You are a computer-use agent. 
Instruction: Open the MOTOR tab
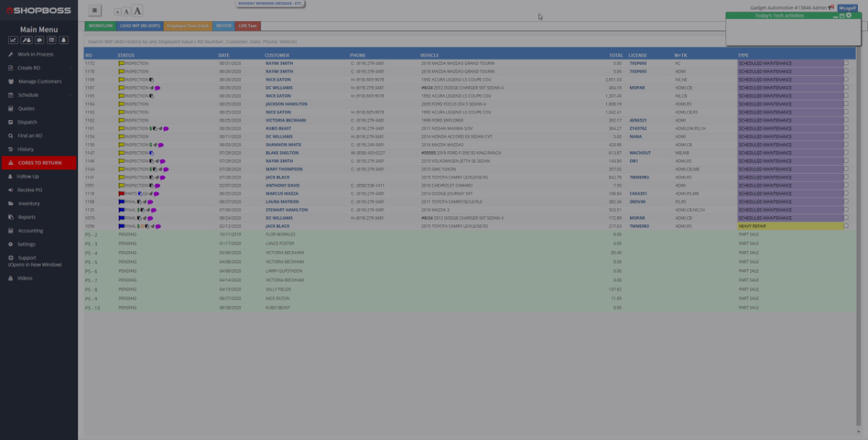[x=223, y=25]
